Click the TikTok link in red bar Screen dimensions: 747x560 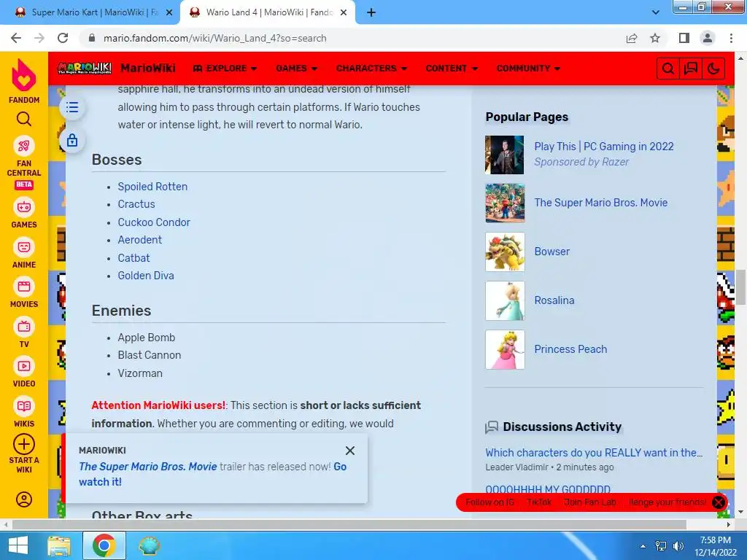539,502
